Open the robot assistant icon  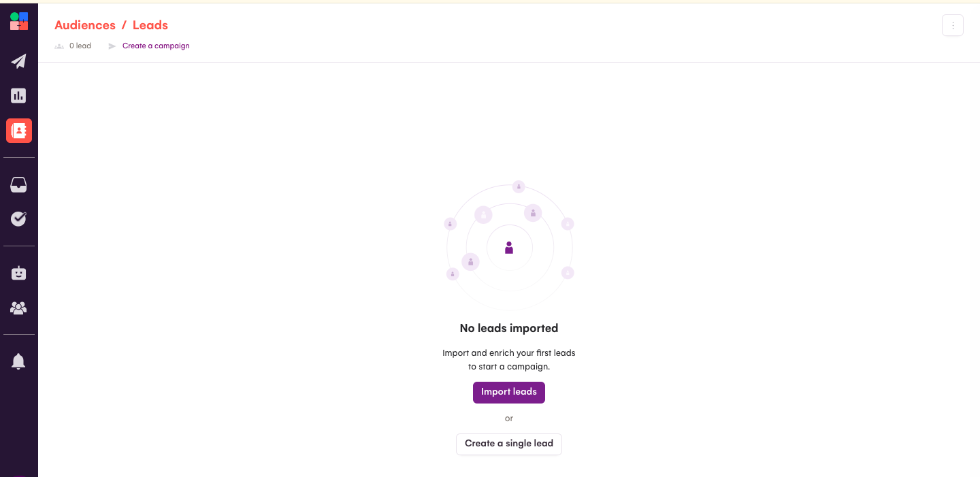[x=19, y=273]
